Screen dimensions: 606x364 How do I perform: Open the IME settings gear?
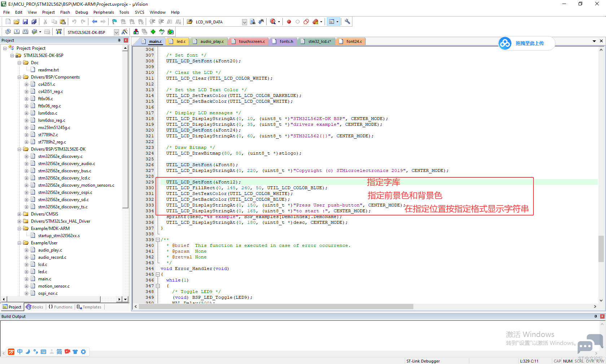pos(83,352)
